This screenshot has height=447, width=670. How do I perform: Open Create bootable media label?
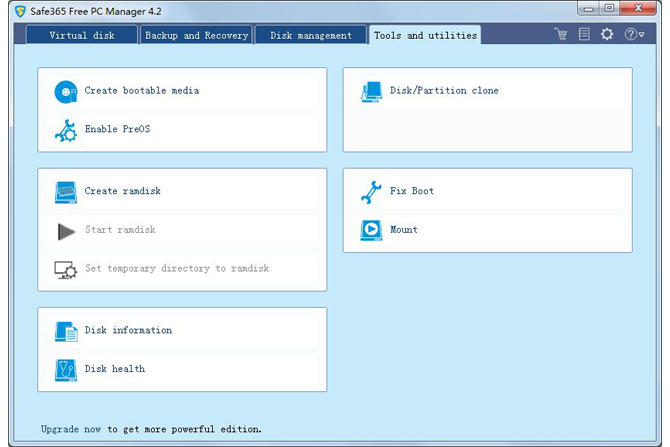[141, 91]
